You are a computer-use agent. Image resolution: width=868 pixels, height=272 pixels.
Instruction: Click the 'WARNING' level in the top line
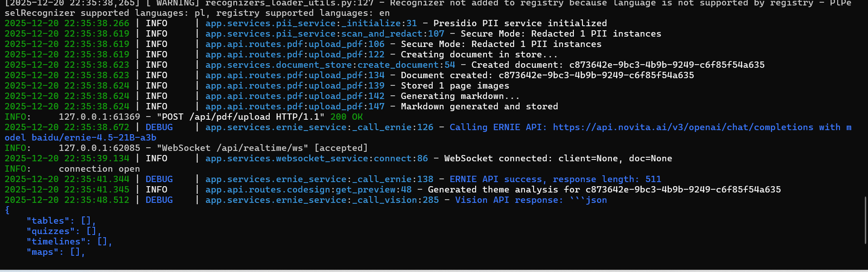[x=175, y=3]
